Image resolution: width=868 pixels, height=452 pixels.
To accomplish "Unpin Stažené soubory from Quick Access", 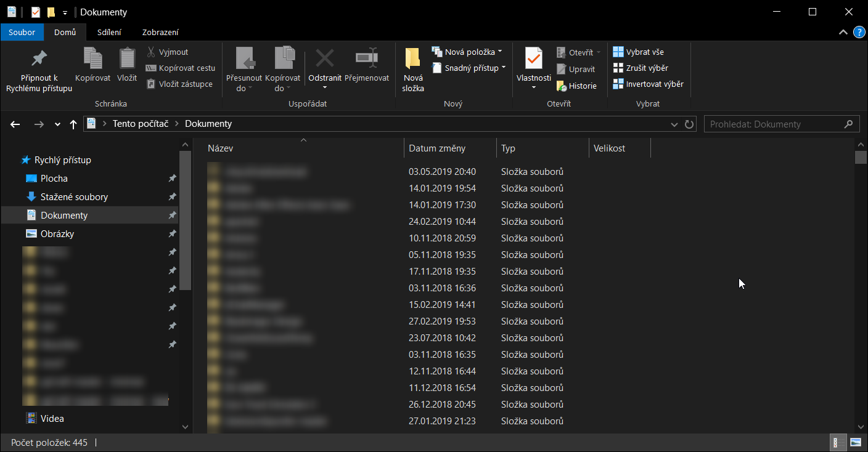I will [172, 197].
